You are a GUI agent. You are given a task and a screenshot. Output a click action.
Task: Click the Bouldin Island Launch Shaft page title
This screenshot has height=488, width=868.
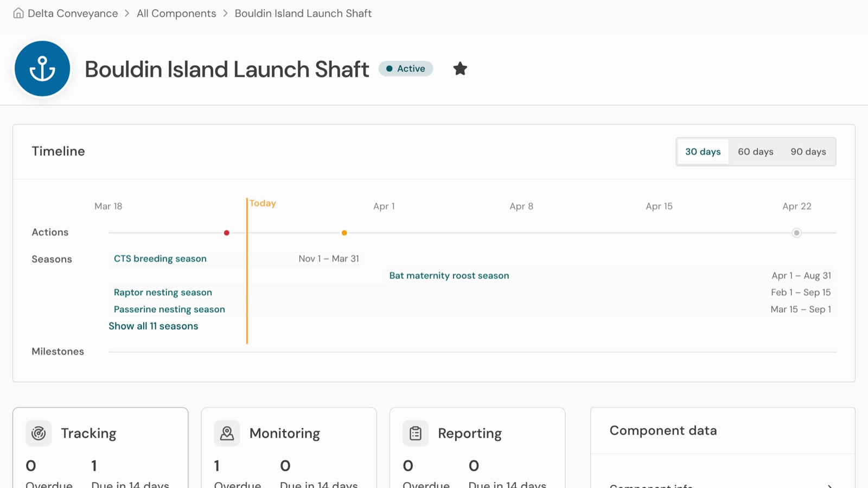click(227, 69)
